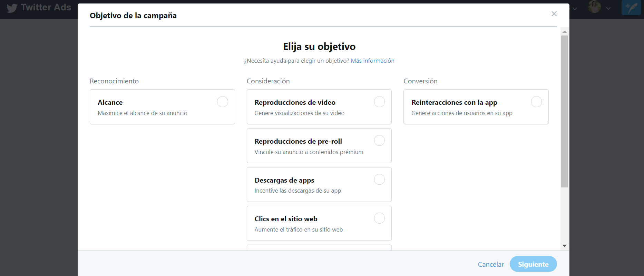Choose Reinteracciones con la app radio button
Image resolution: width=644 pixels, height=276 pixels.
pyautogui.click(x=536, y=102)
